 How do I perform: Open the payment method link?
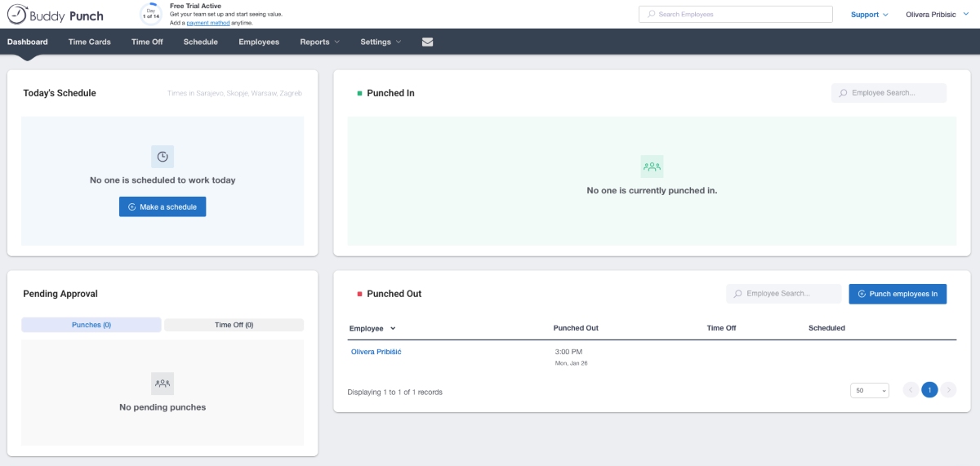(x=207, y=23)
